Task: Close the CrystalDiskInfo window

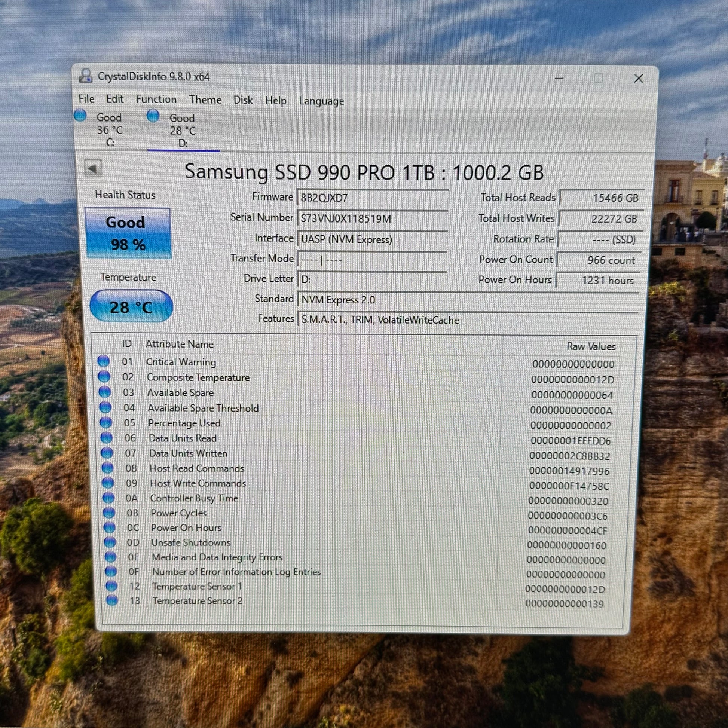Action: 638,79
